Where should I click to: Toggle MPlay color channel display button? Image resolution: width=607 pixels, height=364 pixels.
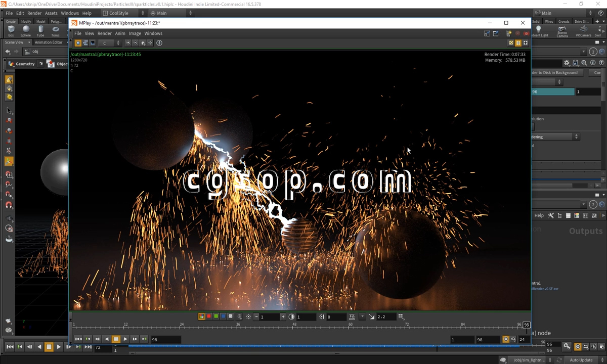tap(201, 316)
